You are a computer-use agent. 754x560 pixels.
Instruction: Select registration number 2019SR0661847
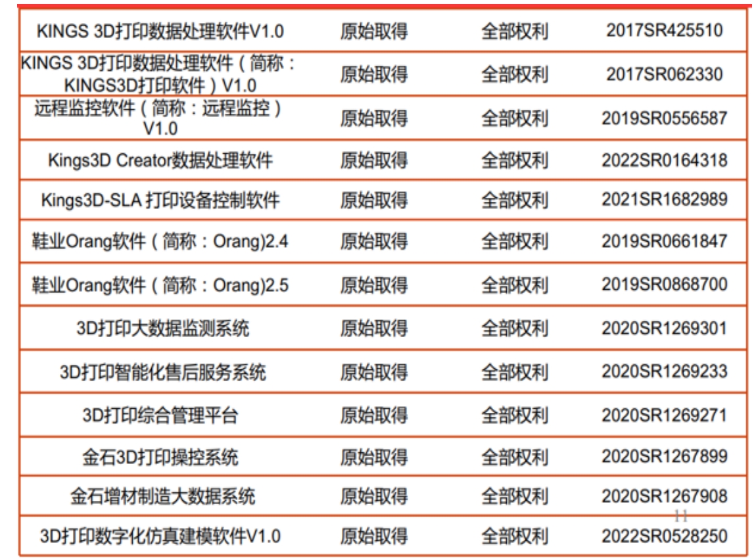(664, 241)
